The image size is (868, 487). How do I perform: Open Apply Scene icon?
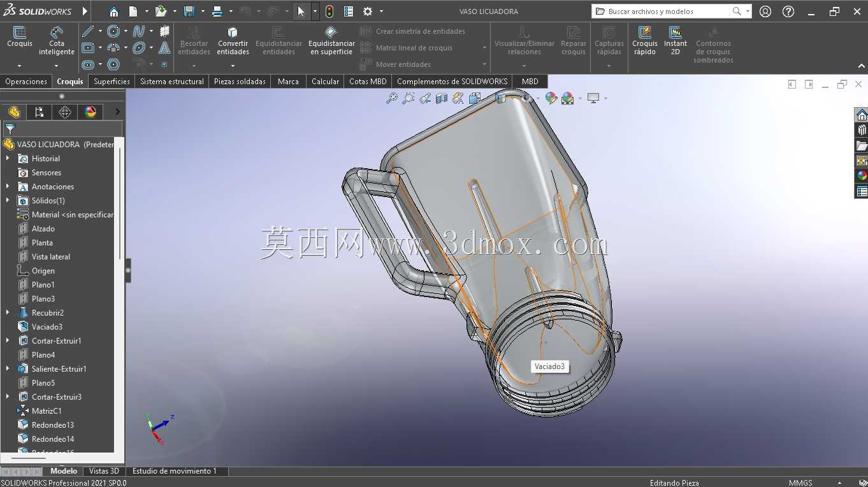point(567,98)
